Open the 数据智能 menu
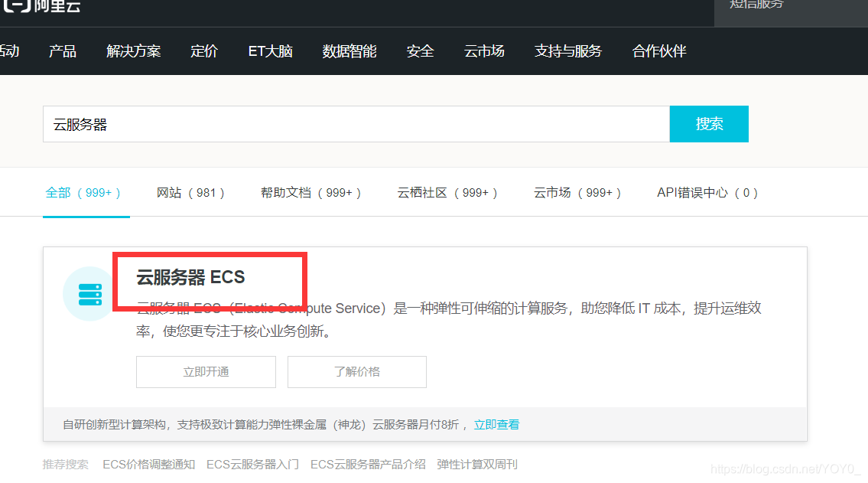The image size is (868, 483). 349,51
